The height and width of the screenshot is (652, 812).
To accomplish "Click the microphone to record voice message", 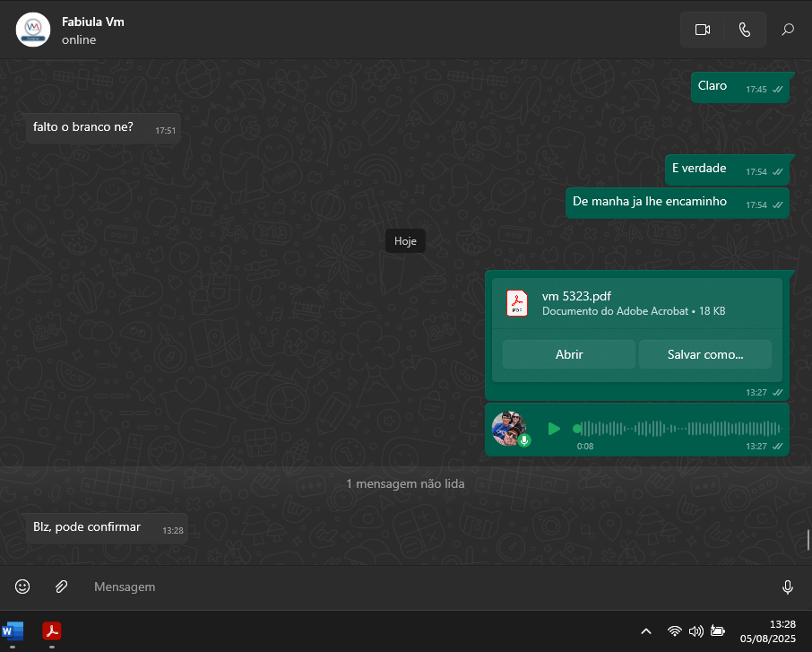I will [788, 587].
